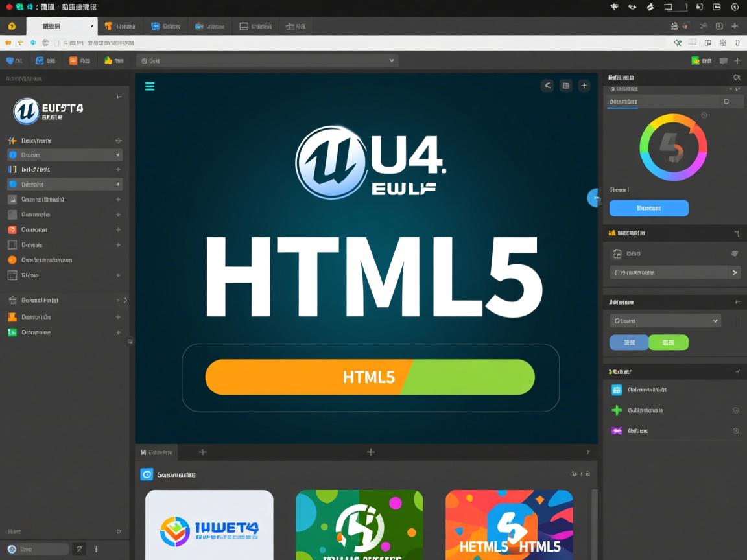This screenshot has width=747, height=560.
Task: Open the hamburger menu on the canvas
Action: point(150,86)
